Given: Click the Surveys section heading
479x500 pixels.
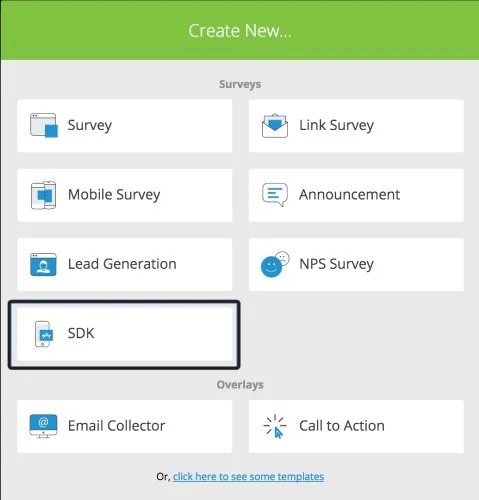Looking at the screenshot, I should tap(240, 84).
